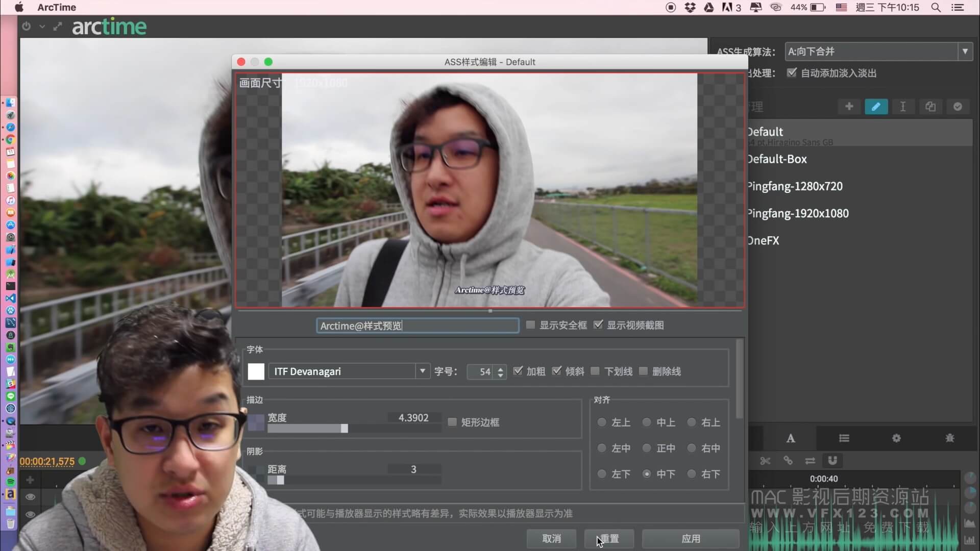Image resolution: width=980 pixels, height=551 pixels.
Task: Open the gear settings tab icon
Action: (x=896, y=438)
